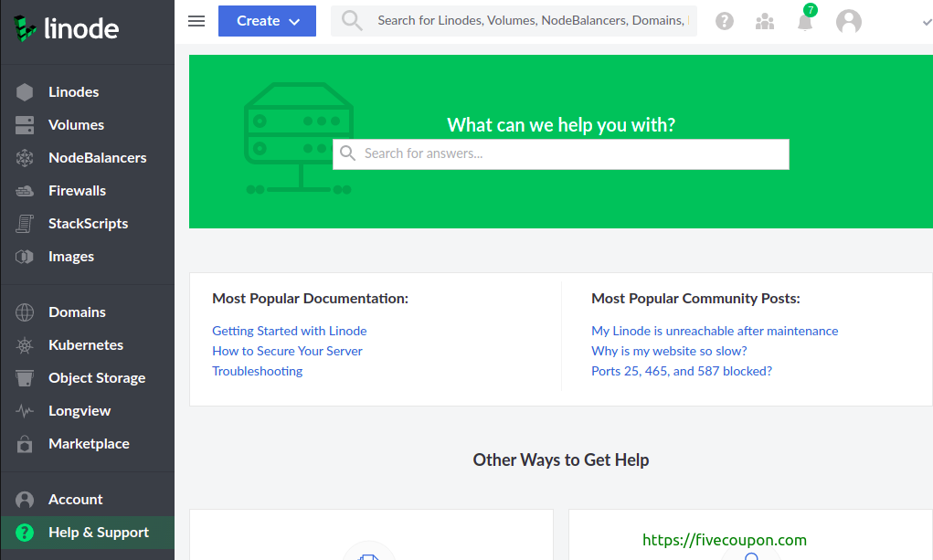The height and width of the screenshot is (560, 933).
Task: Open StackScripts sidebar item
Action: tap(88, 224)
